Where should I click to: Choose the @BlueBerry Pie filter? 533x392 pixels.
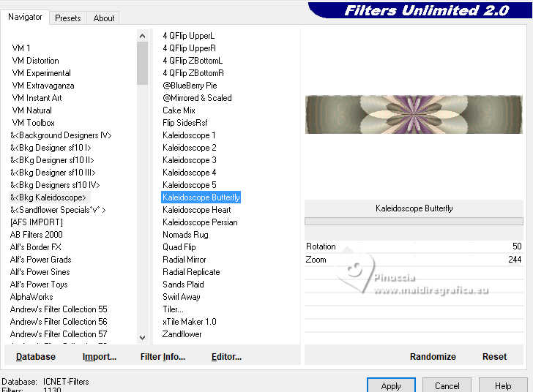pos(190,86)
